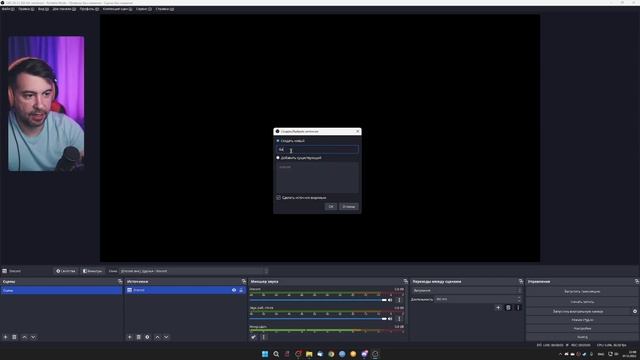Screen dimensions: 640x360
Task: Delete source with the trash icon in Источники panel
Action: click(138, 337)
